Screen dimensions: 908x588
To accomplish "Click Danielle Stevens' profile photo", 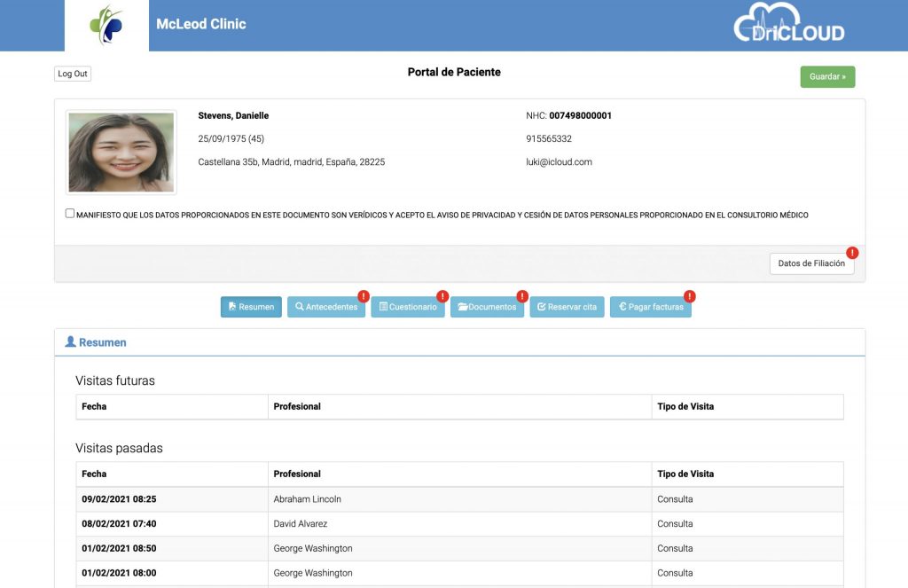I will [121, 152].
